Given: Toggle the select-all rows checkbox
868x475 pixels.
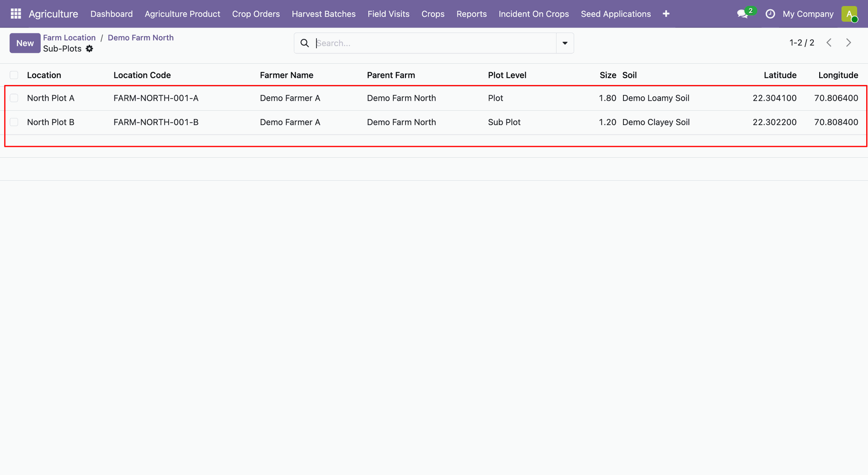Looking at the screenshot, I should pyautogui.click(x=14, y=75).
